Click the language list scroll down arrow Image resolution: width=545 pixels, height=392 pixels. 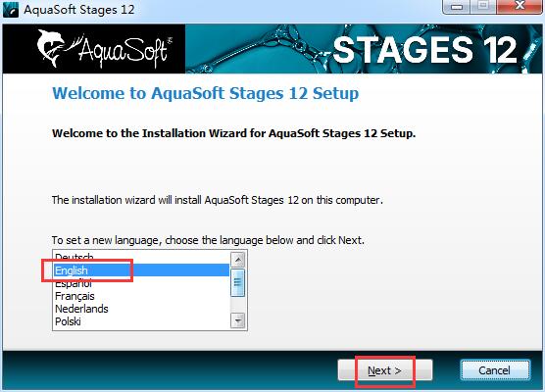click(x=238, y=320)
